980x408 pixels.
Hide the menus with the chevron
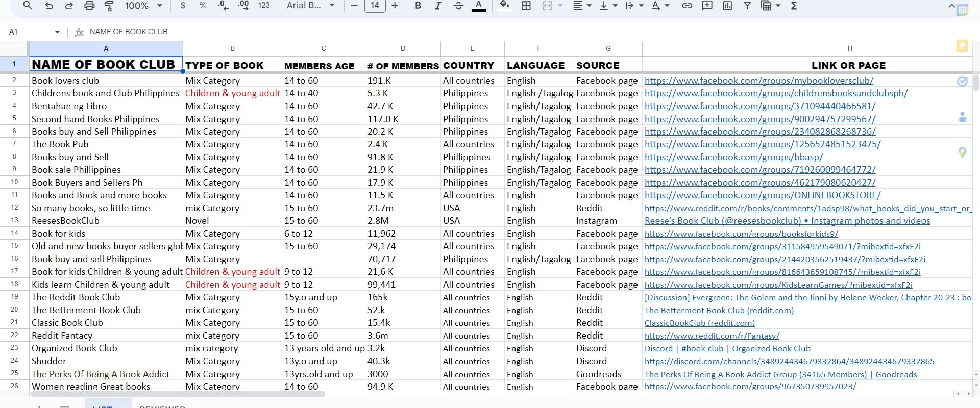951,6
